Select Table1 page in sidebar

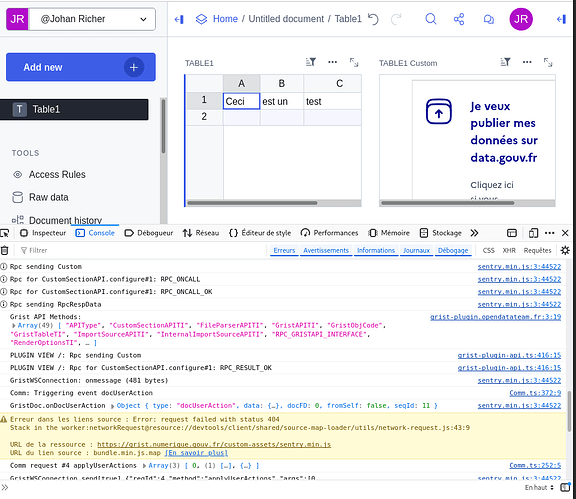point(74,110)
